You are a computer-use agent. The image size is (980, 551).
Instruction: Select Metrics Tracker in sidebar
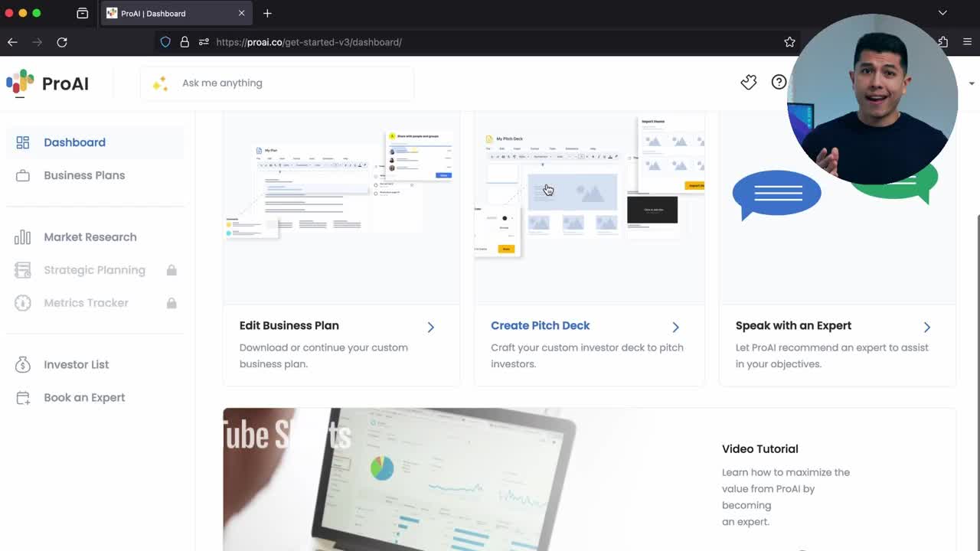pos(86,303)
